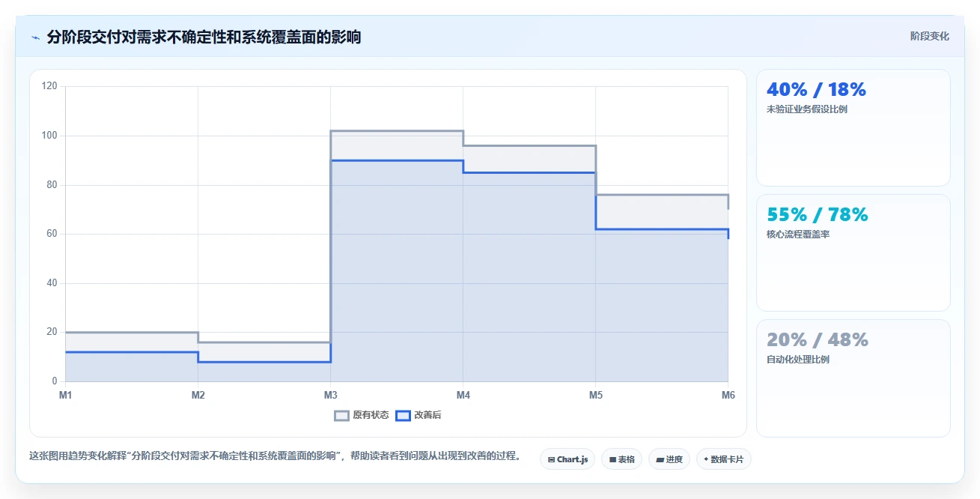Click the 55% / 78% metric value
Viewport: 980px width, 499px height.
pos(817,215)
